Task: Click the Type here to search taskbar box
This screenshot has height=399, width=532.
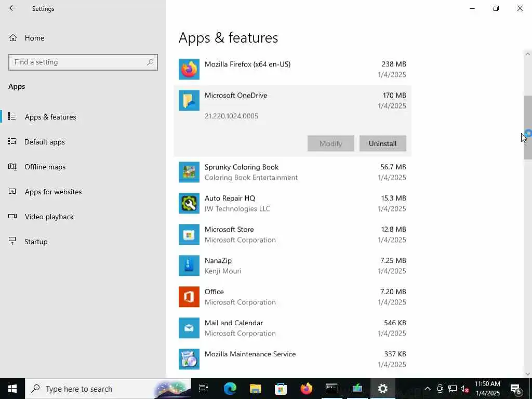Action: [x=108, y=389]
